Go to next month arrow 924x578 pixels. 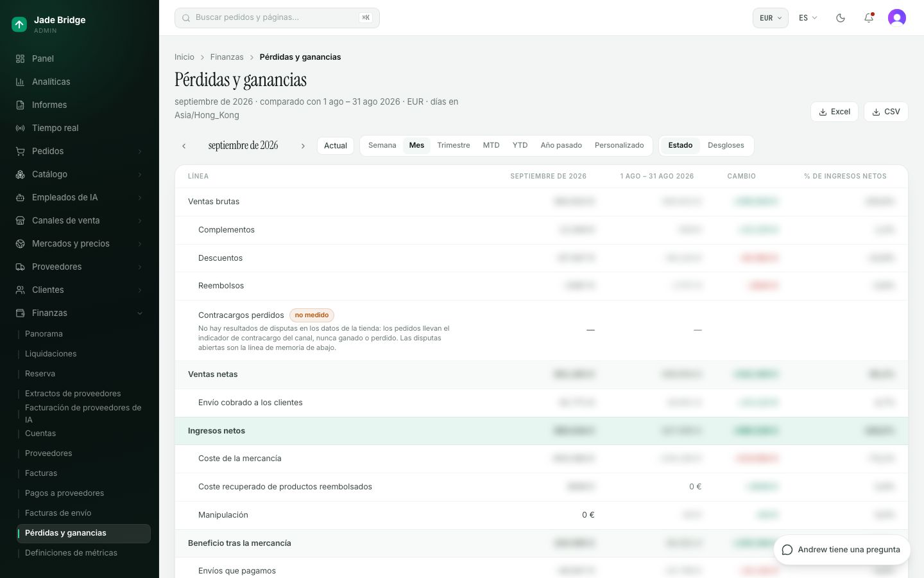(x=303, y=146)
